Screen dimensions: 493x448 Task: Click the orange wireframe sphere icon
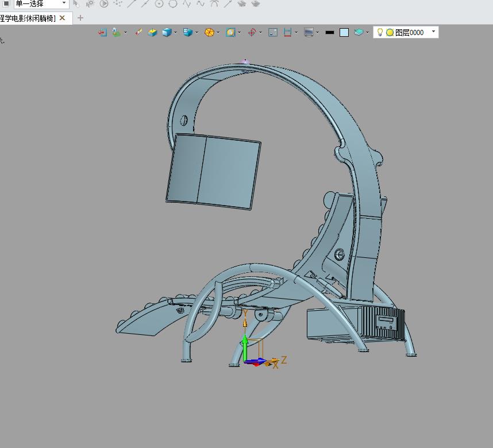pyautogui.click(x=209, y=33)
